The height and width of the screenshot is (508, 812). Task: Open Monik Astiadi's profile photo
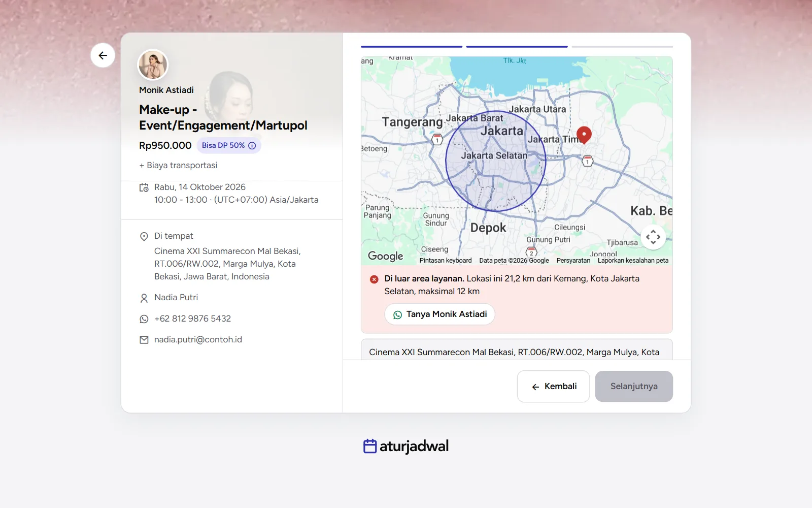pyautogui.click(x=153, y=65)
